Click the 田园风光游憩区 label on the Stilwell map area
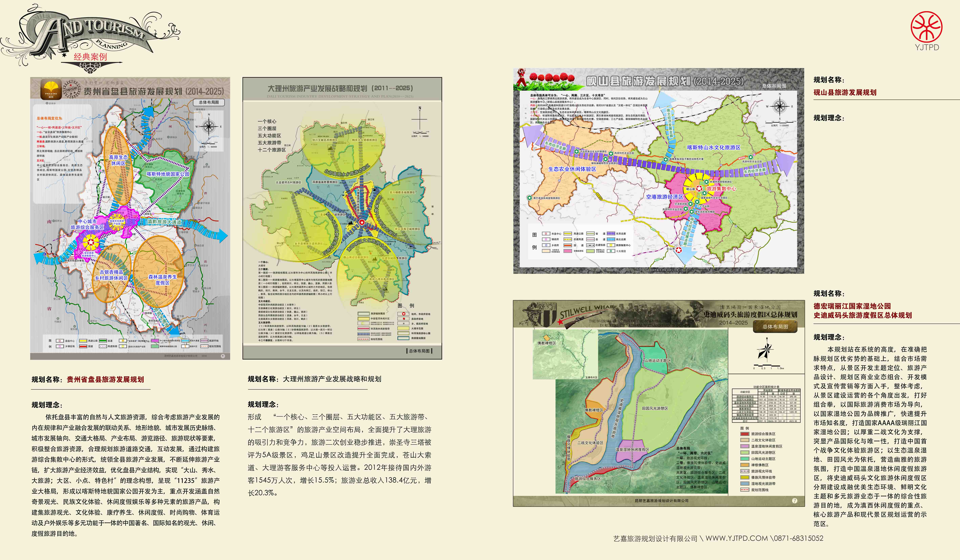 [655, 408]
